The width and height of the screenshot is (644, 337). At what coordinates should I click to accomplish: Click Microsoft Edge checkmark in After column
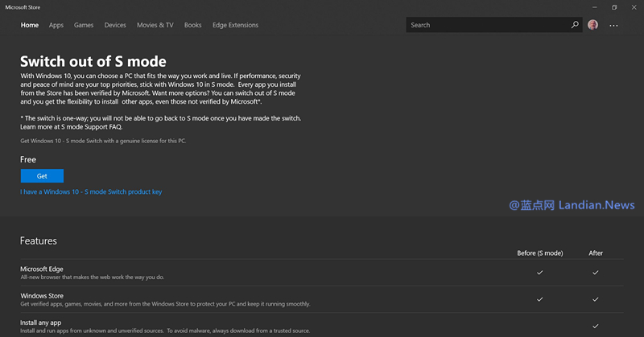click(x=596, y=273)
